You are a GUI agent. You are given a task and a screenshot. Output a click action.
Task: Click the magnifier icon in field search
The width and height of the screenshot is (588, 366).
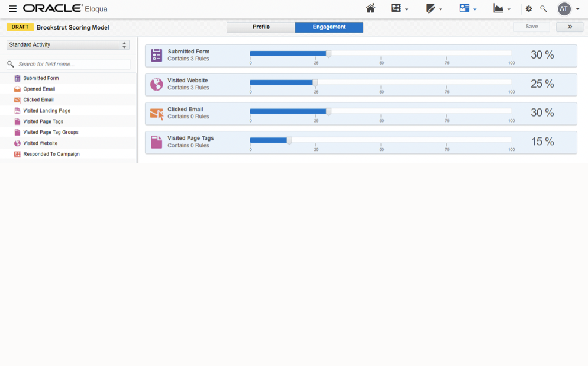click(x=11, y=64)
